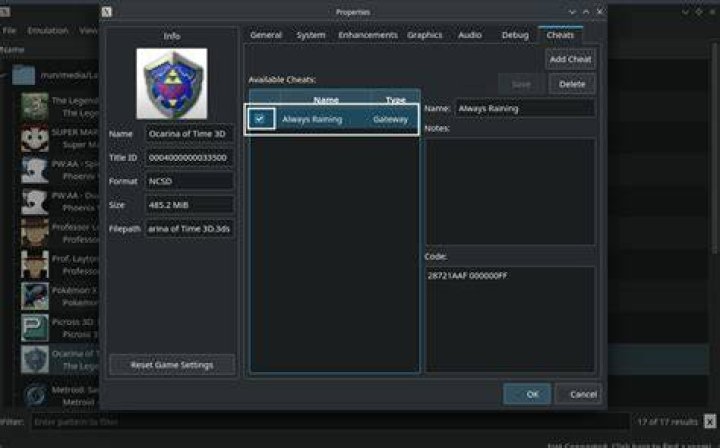Click the folder icon in the game list
This screenshot has width=720, height=448.
(x=23, y=74)
